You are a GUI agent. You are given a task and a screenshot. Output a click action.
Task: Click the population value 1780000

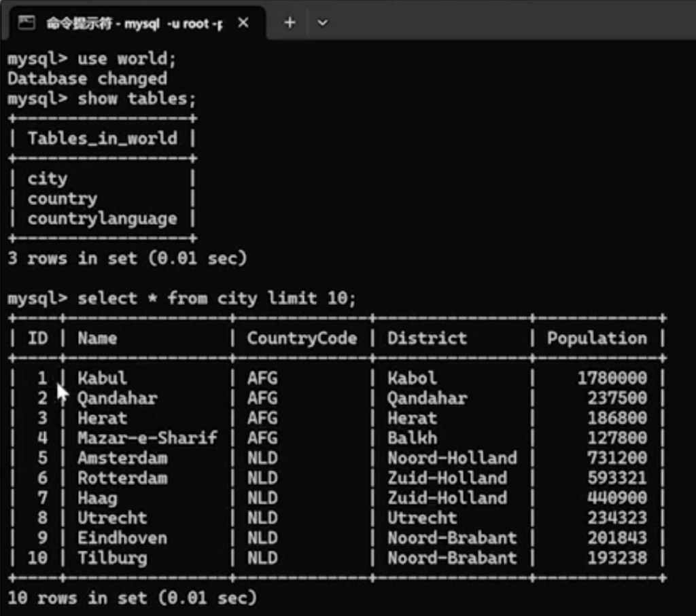coord(612,378)
